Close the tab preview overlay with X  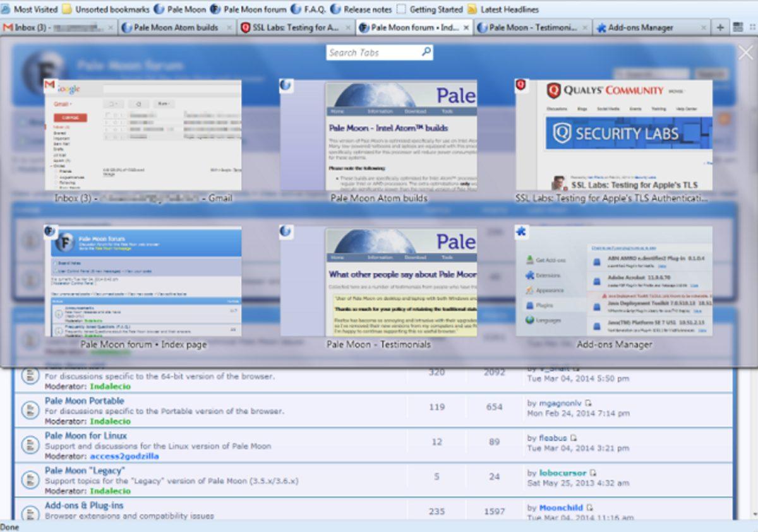pyautogui.click(x=745, y=53)
